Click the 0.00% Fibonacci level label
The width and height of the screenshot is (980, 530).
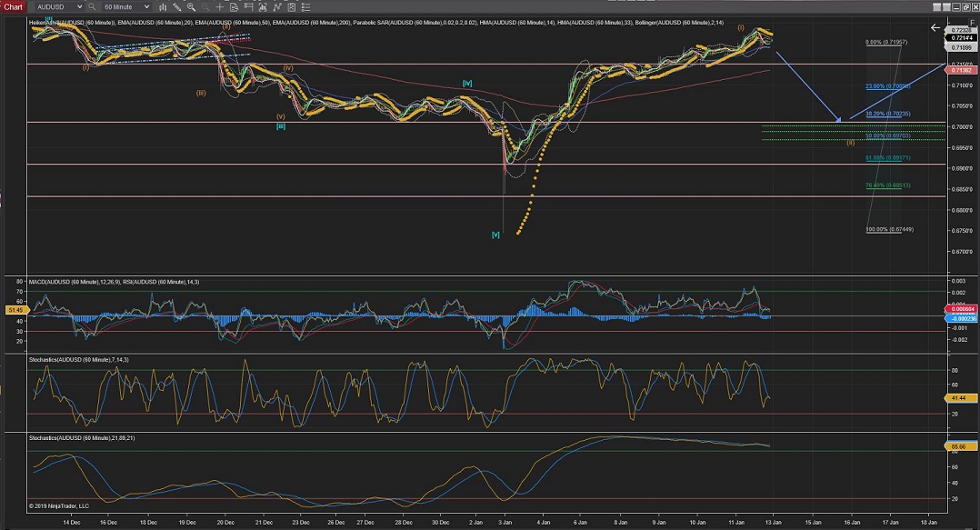[x=886, y=43]
